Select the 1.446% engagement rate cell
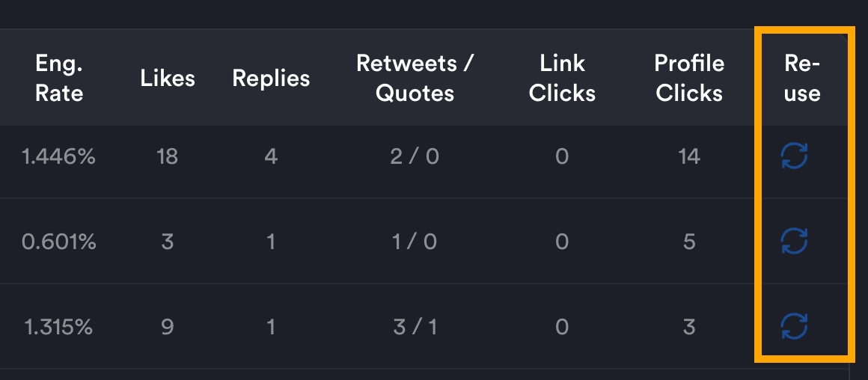Image resolution: width=868 pixels, height=380 pixels. (x=58, y=156)
